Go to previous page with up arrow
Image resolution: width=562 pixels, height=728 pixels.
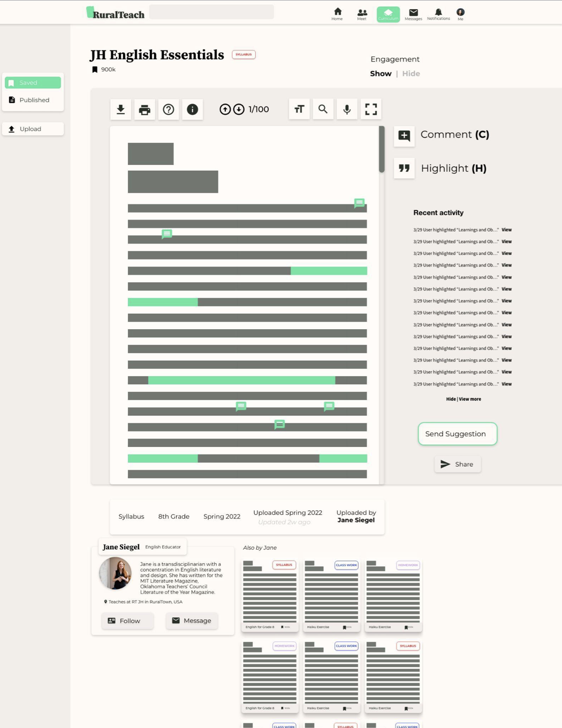tap(225, 109)
